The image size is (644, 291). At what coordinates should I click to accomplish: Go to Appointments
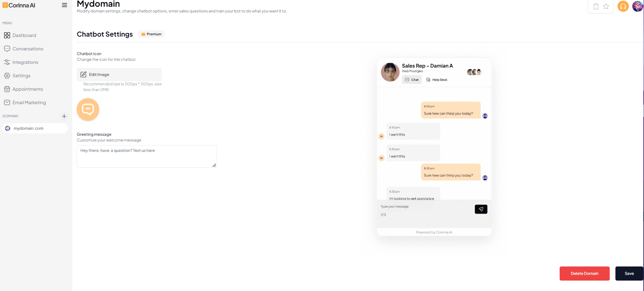point(27,89)
